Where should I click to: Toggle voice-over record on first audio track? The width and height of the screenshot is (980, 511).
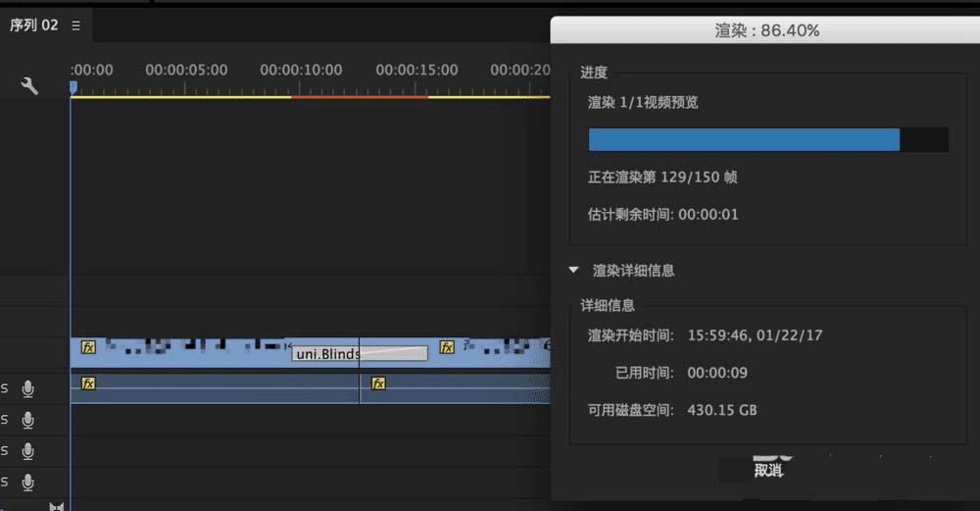27,389
